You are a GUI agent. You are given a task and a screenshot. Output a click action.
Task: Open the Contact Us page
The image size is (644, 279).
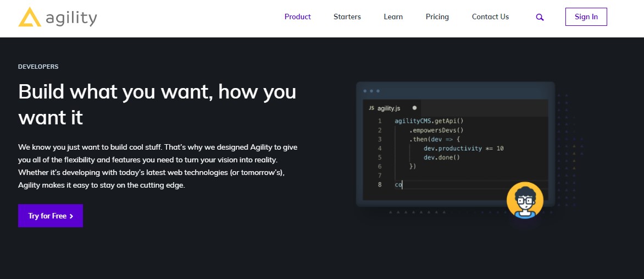tap(490, 17)
